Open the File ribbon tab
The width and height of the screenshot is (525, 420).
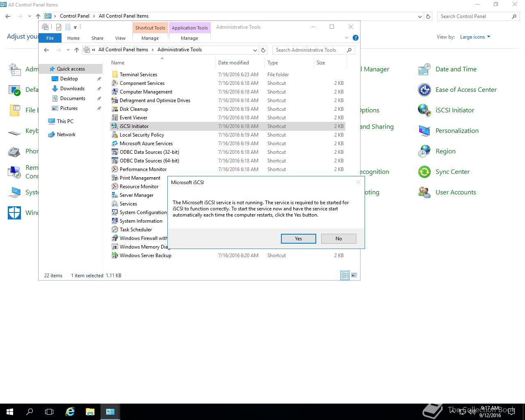(x=50, y=38)
